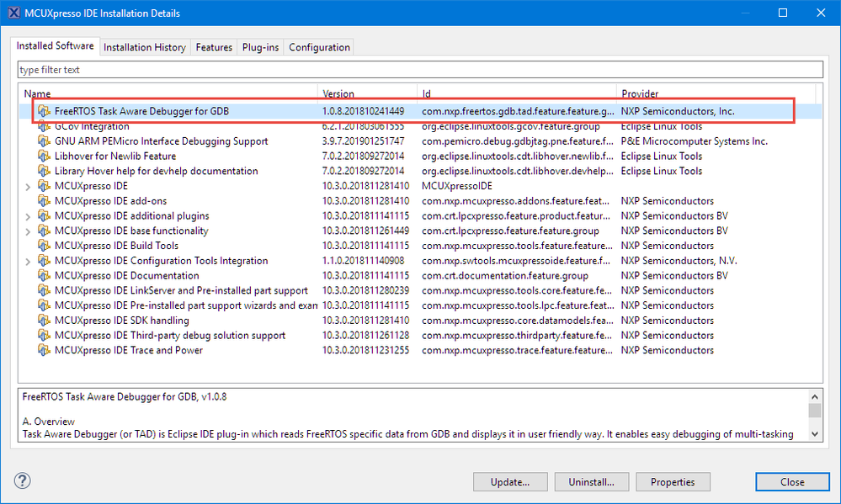Sort by the Provider column header
This screenshot has height=504, width=841.
(x=716, y=93)
